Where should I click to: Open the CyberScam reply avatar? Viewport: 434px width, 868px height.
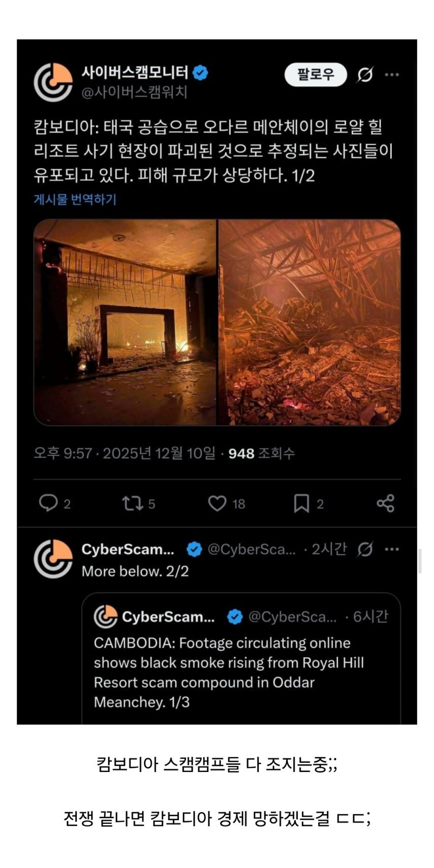(53, 559)
